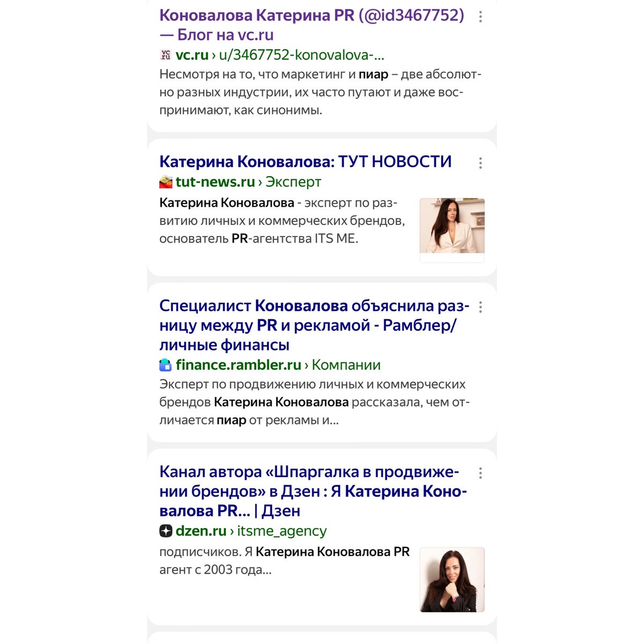The width and height of the screenshot is (644, 644).
Task: Open the vc.ru result's three-dot menu
Action: 480,17
